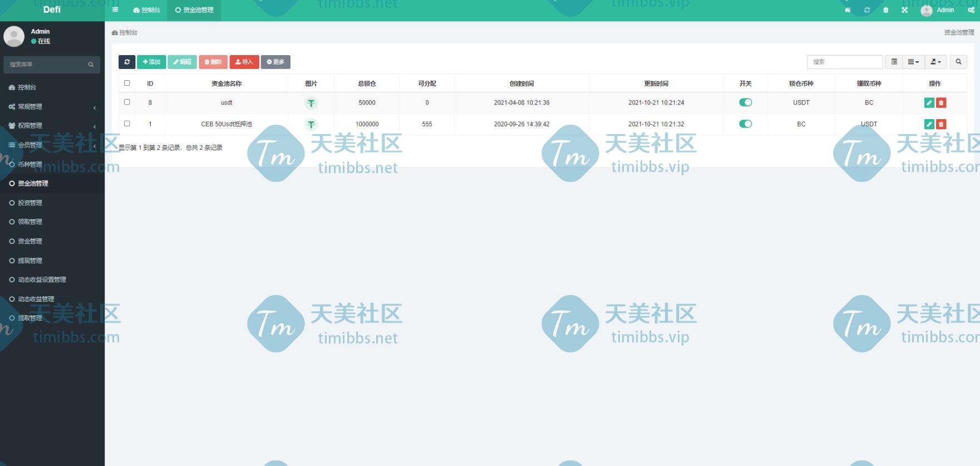
Task: Switch to the 资金池管理 top tab
Action: coord(194,10)
